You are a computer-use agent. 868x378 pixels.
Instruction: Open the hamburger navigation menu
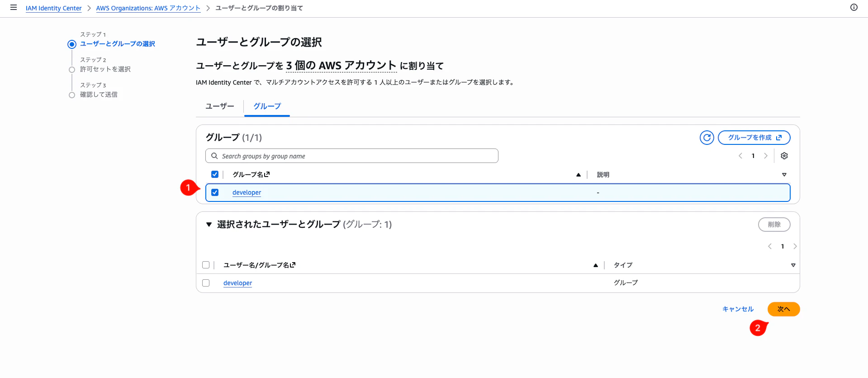(x=14, y=8)
